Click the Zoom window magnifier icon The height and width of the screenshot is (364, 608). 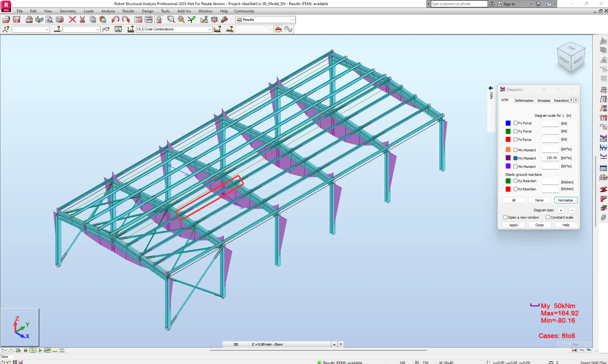coord(171,19)
